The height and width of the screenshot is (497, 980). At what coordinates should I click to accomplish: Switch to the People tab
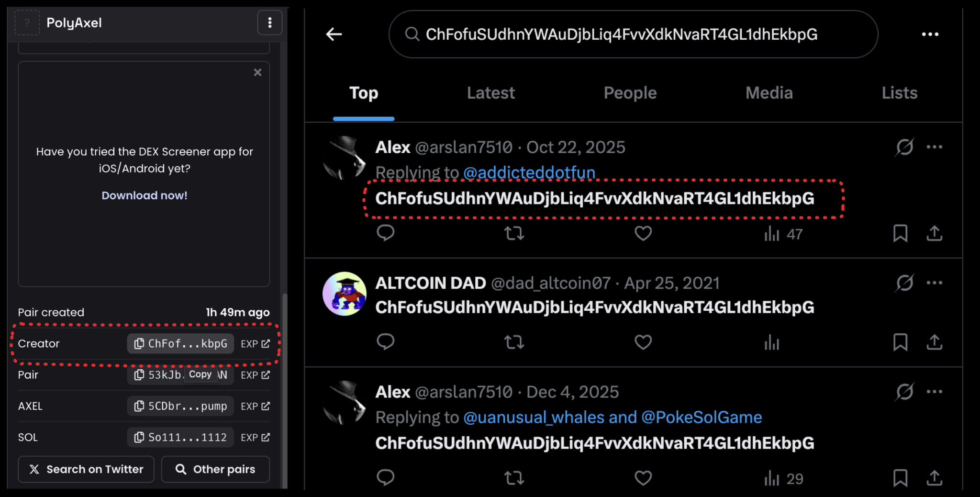(630, 93)
